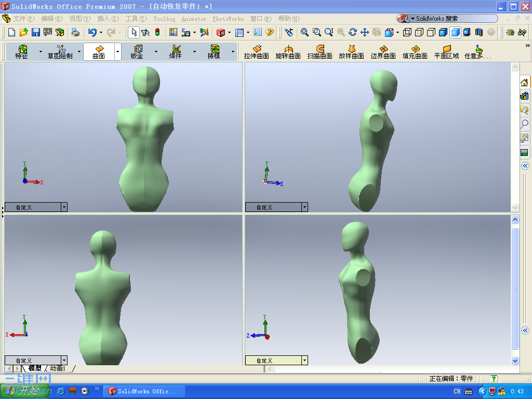
Task: Select the 旋转曲面 (Revolved Surface) tool
Action: 289,50
